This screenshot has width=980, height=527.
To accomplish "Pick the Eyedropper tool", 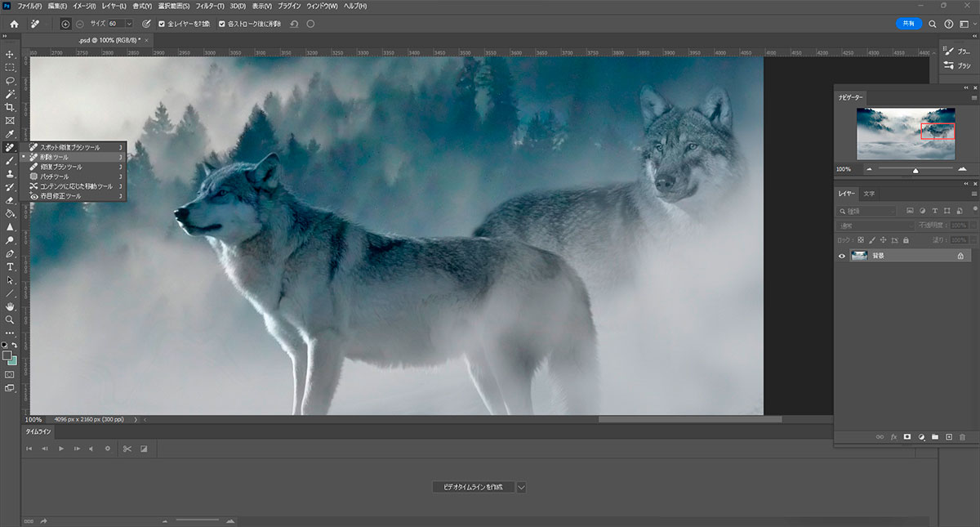I will (10, 134).
